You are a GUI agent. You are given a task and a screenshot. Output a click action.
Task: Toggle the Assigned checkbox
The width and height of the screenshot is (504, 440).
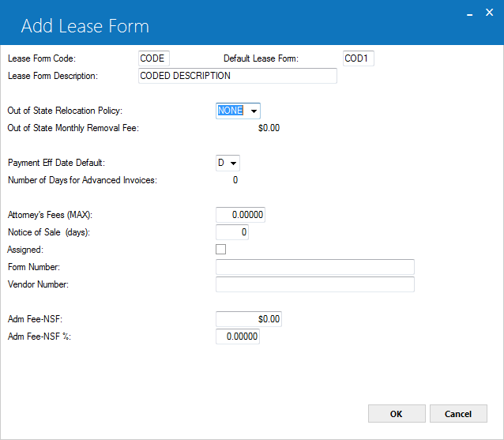point(221,249)
